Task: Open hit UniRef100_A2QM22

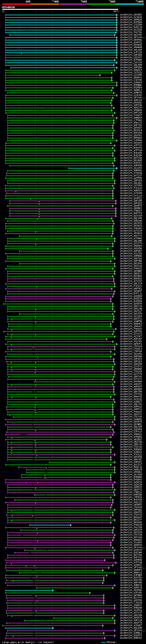Action: click(131, 565)
